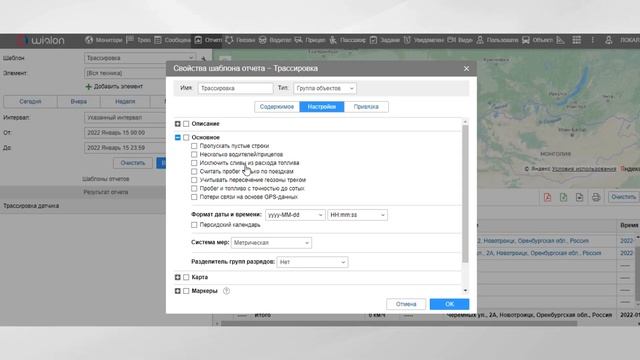Enable Исключить сливы из расхода топлива checkbox
This screenshot has height=360, width=640.
point(194,163)
